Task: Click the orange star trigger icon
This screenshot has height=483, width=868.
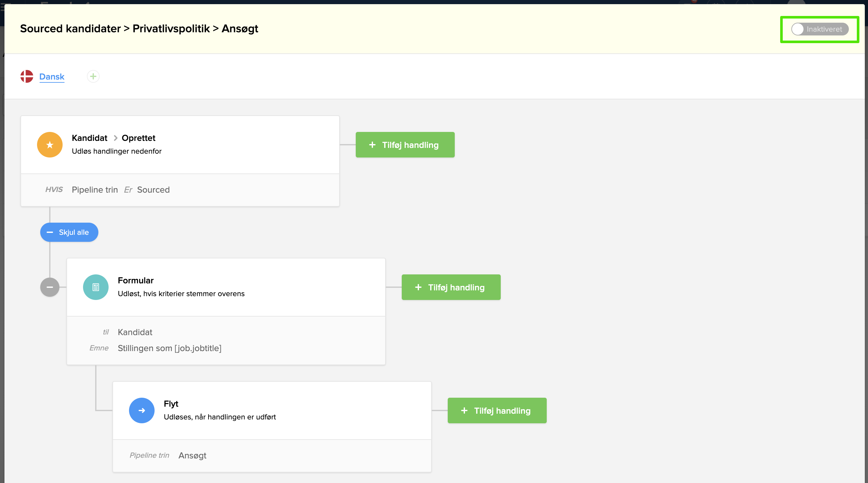Action: coord(50,145)
